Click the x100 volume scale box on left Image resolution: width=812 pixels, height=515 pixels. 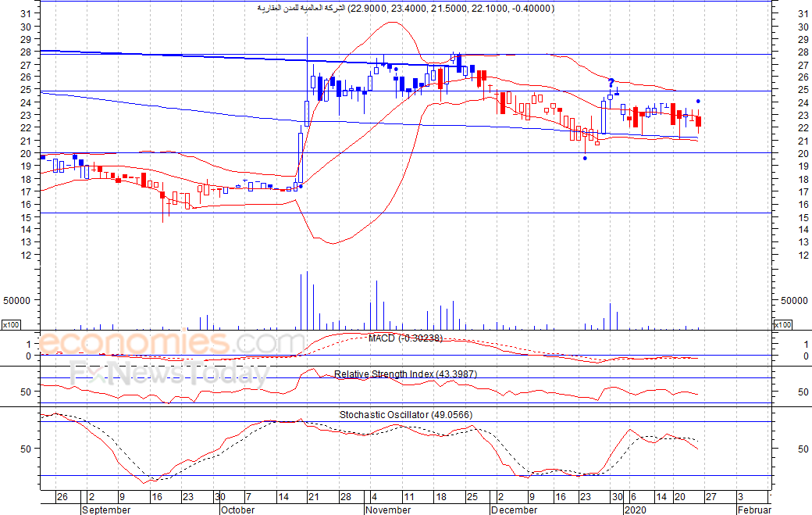[x=11, y=325]
